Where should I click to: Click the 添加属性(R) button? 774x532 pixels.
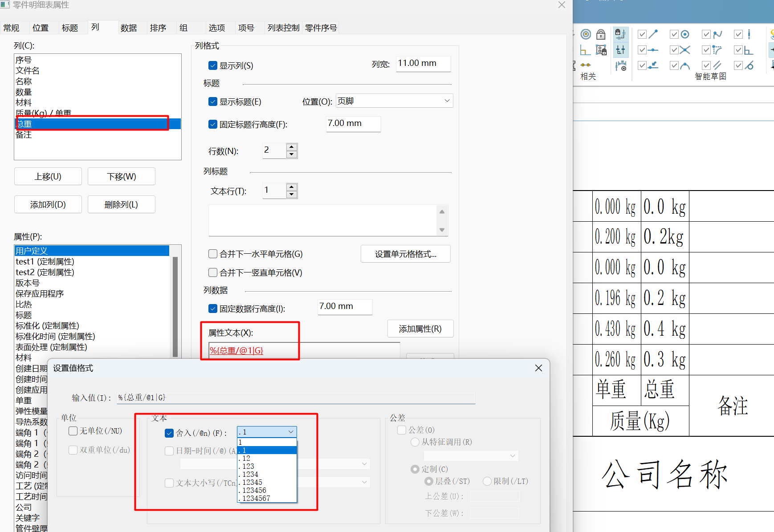point(420,329)
